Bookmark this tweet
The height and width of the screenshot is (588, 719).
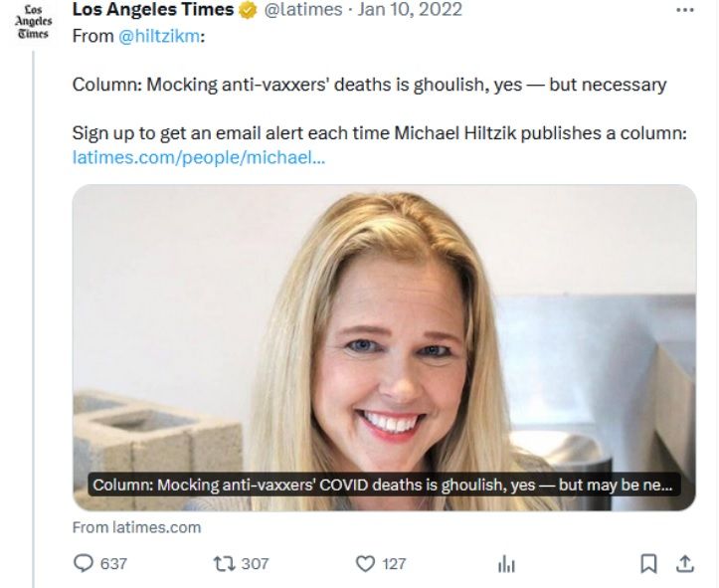[648, 563]
